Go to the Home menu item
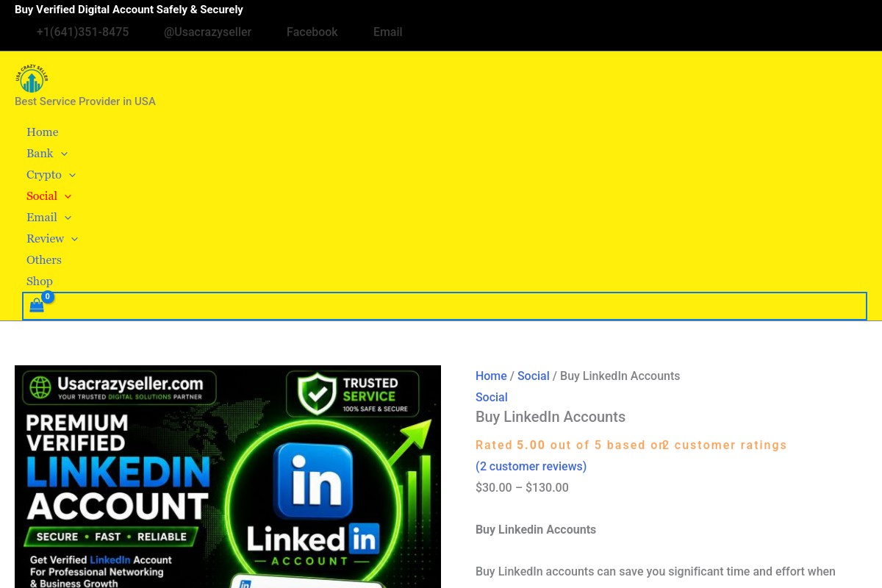Image resolution: width=882 pixels, height=588 pixels. click(43, 132)
